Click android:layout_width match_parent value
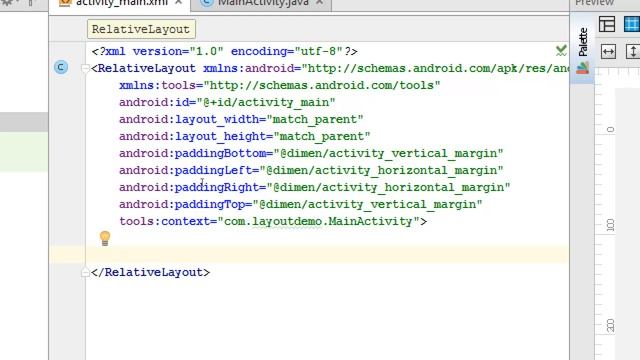This screenshot has height=360, width=640. (314, 120)
